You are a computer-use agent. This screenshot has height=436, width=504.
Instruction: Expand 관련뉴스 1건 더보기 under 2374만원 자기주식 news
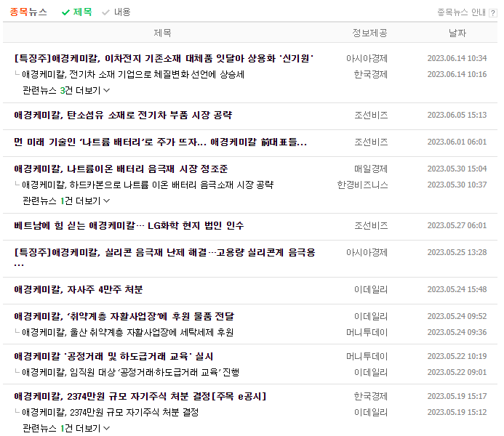coord(66,428)
